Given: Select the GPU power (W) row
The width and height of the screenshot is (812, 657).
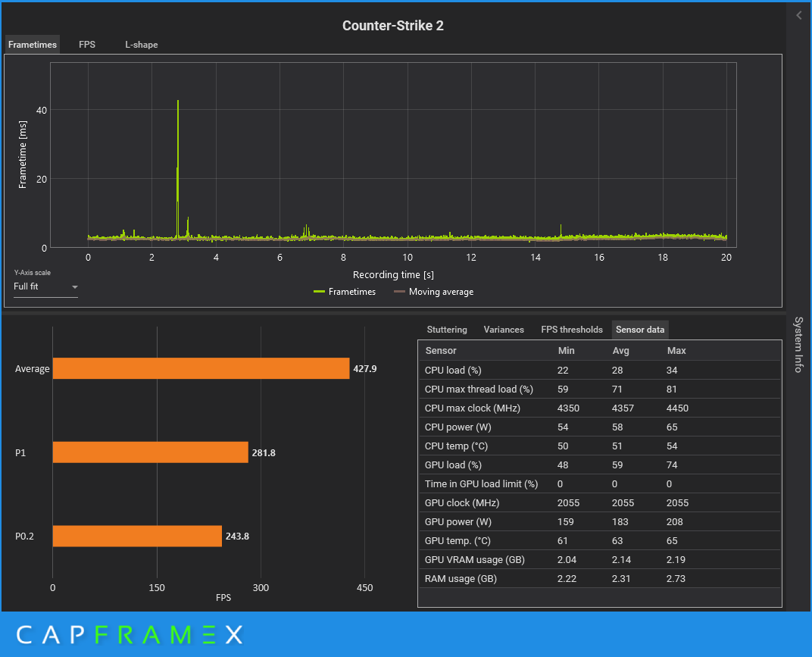Looking at the screenshot, I should coord(599,522).
